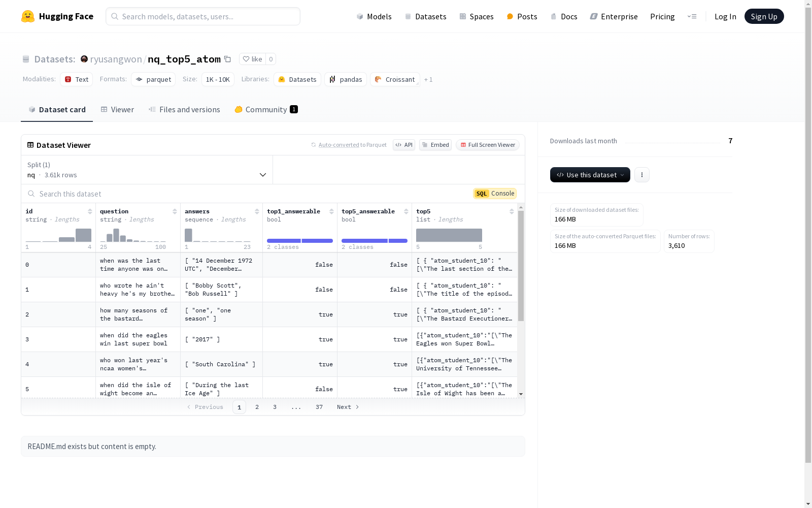Open Docs in top navigation
Viewport: 812px width, 508px height.
coord(564,16)
